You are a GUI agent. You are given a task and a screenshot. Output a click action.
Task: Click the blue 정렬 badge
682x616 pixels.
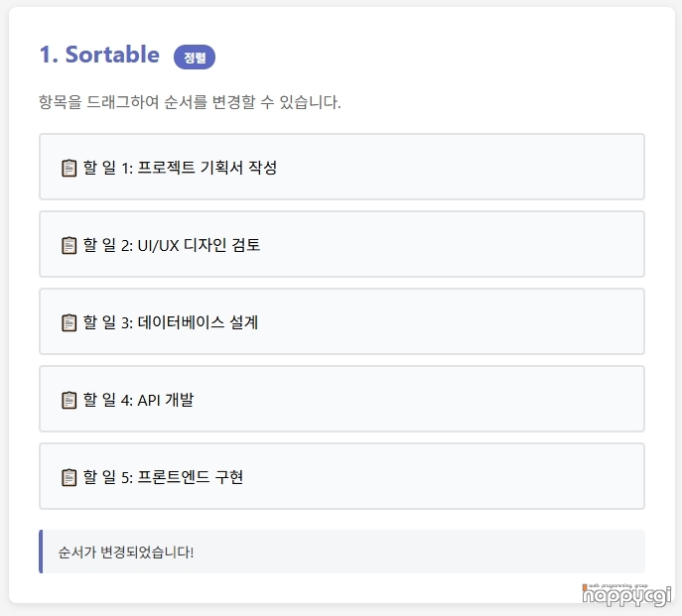pyautogui.click(x=195, y=58)
